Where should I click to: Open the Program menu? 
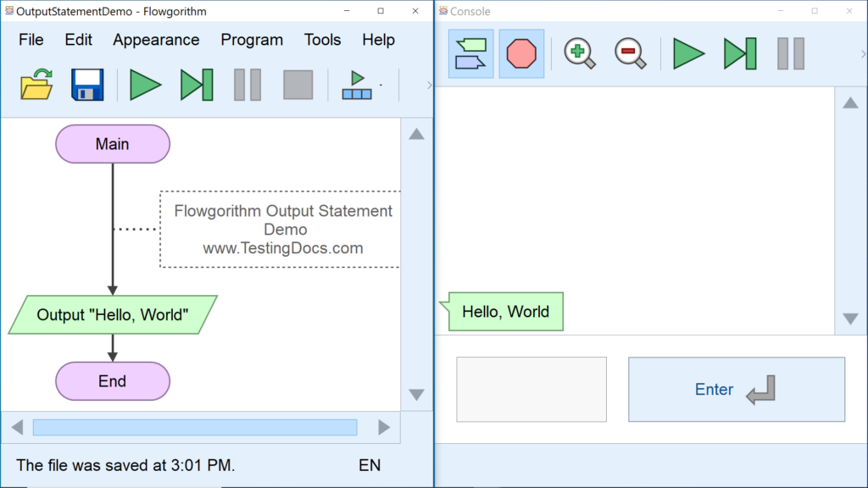[252, 40]
